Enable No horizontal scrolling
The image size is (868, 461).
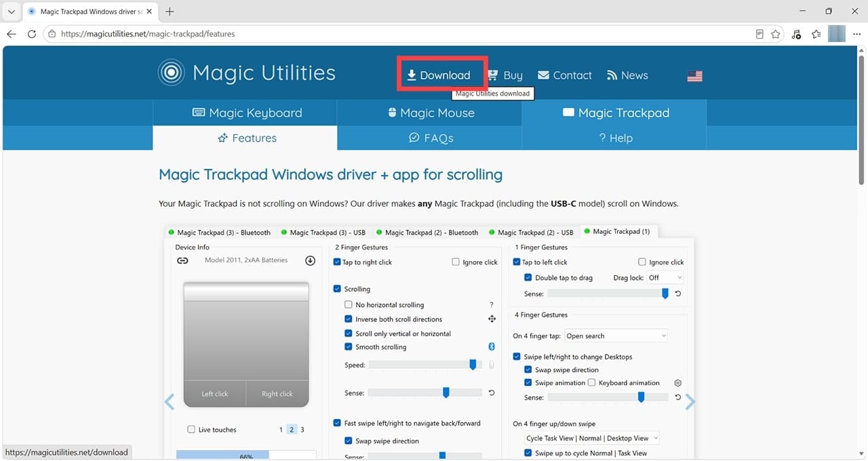coord(349,305)
